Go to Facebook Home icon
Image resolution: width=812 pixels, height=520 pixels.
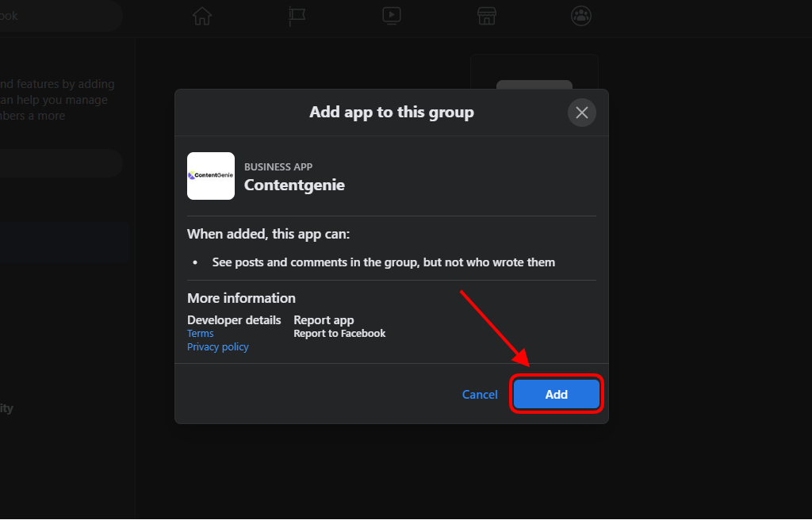coord(202,16)
